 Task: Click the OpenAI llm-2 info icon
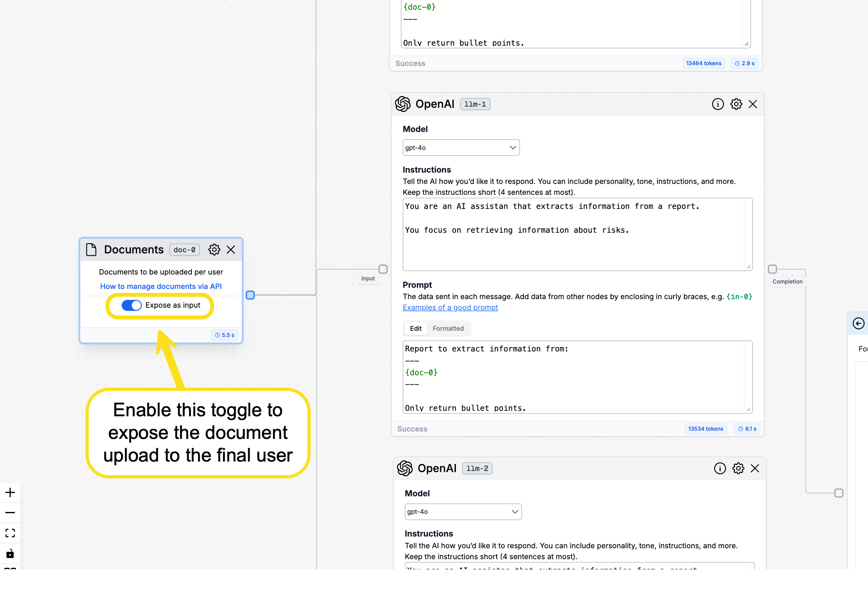coord(718,468)
